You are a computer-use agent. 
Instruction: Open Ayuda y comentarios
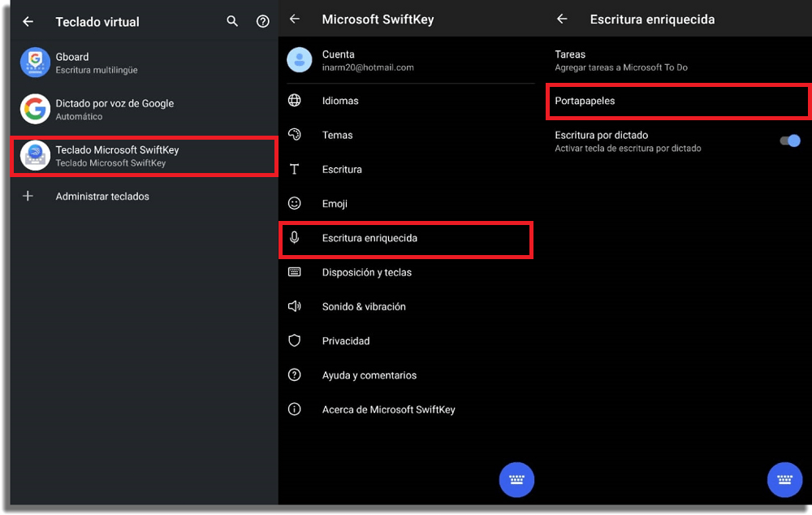coord(407,374)
